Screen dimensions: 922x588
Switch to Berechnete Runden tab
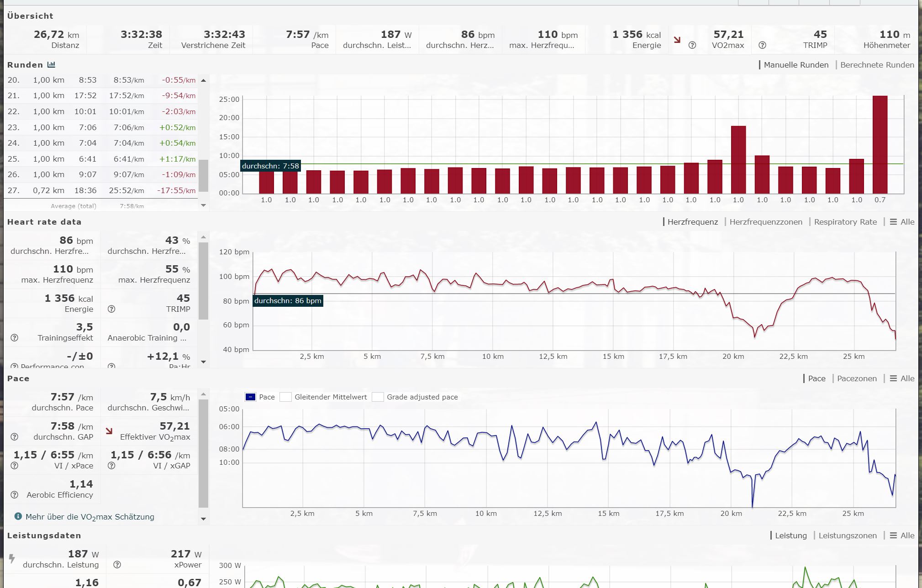877,65
